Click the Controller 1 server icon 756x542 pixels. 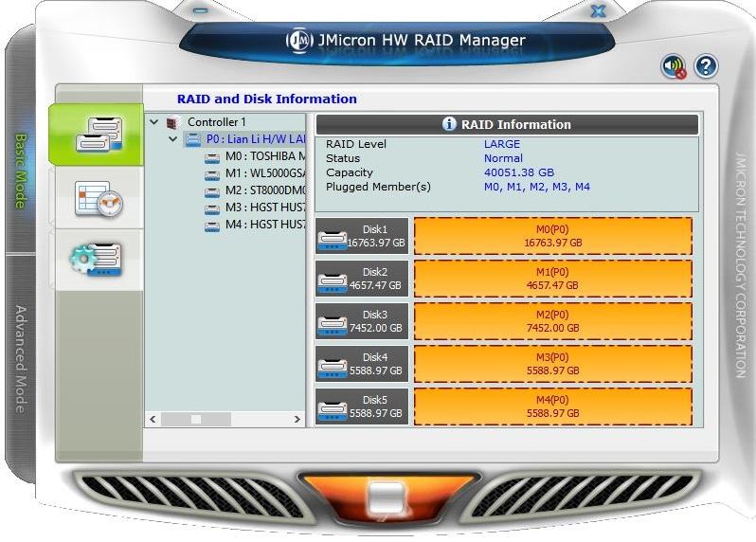pyautogui.click(x=173, y=122)
